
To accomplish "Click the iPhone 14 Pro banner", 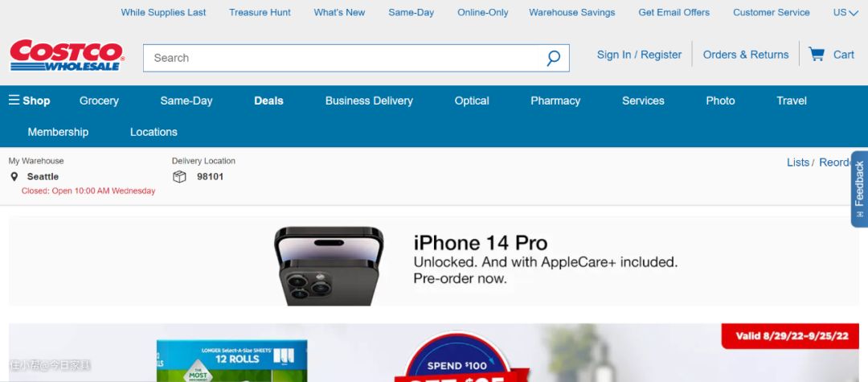I will (433, 261).
